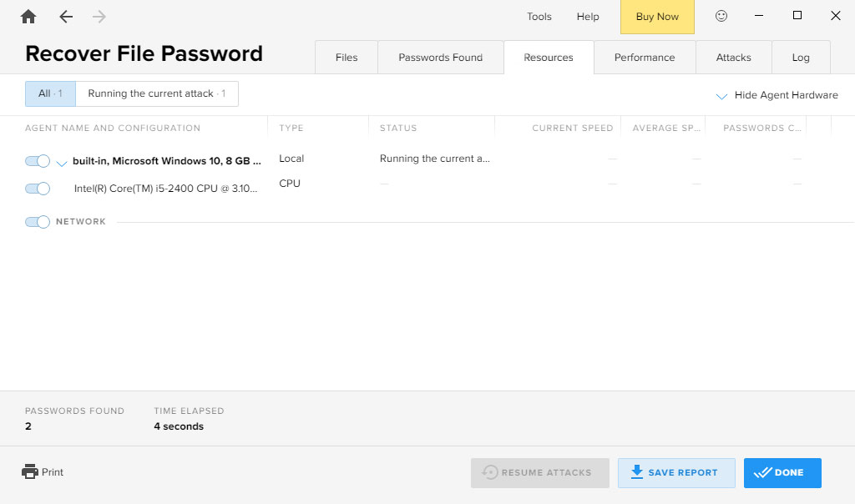Click the Home icon
The image size is (855, 504).
click(28, 17)
